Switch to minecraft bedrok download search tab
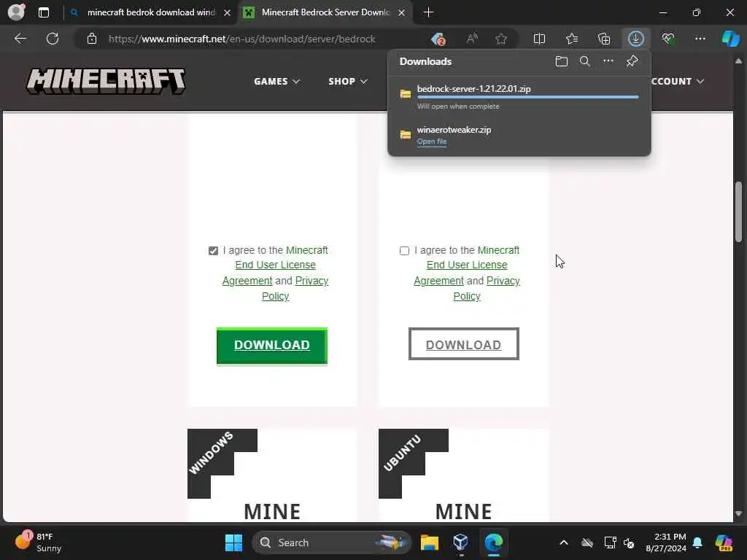Viewport: 747px width, 560px height. [150, 12]
